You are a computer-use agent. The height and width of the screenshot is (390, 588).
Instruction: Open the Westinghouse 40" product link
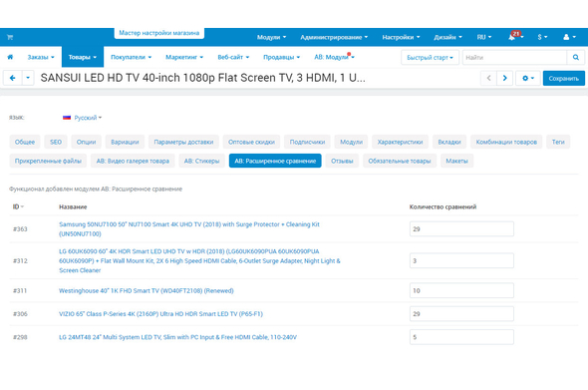click(147, 290)
